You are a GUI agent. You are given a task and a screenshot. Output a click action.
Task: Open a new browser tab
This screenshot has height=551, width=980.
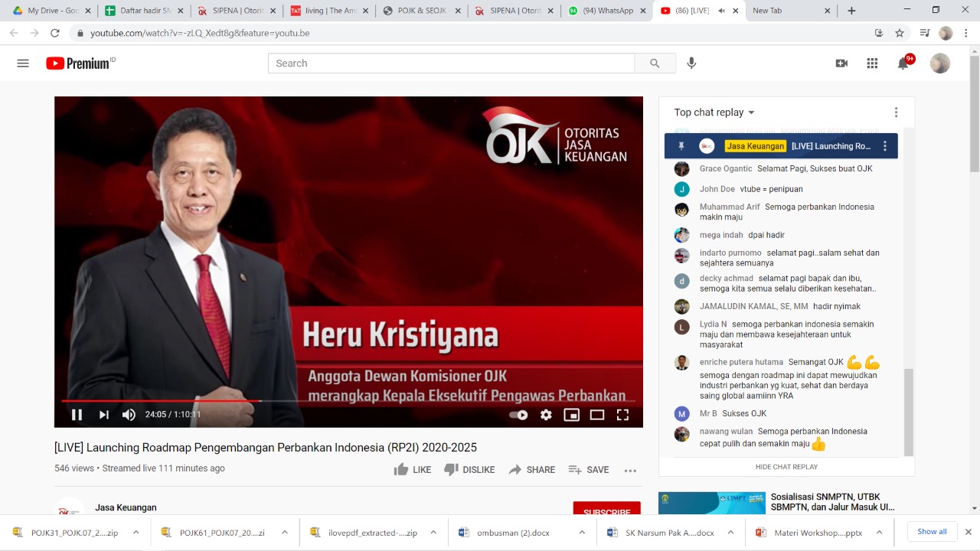click(x=851, y=11)
